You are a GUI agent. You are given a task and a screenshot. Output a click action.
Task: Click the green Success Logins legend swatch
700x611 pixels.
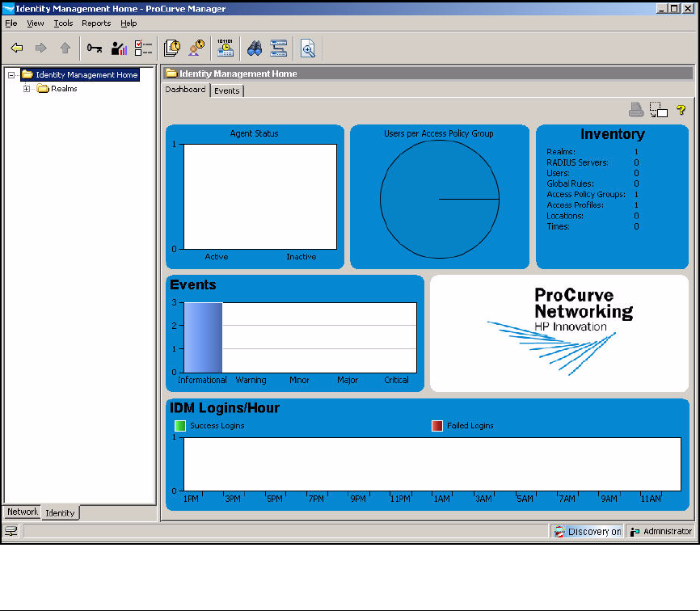click(180, 426)
